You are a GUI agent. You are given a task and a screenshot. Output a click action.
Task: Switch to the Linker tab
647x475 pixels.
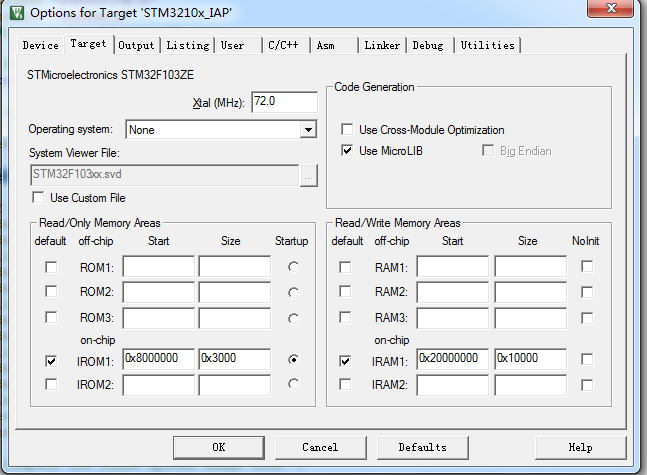382,45
